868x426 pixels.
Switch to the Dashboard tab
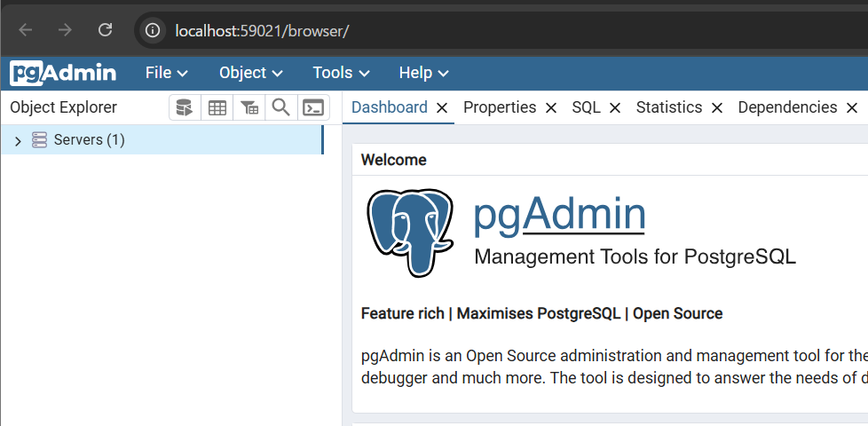tap(390, 107)
